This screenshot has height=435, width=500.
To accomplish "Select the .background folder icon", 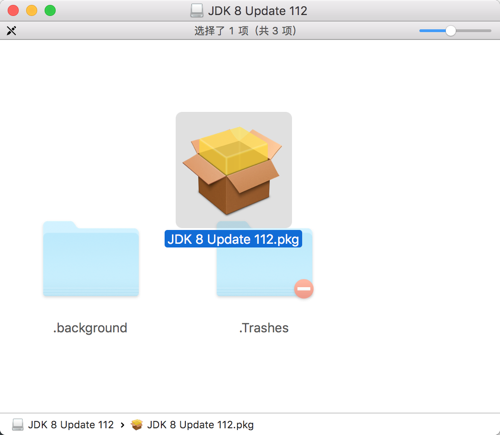I will click(91, 259).
